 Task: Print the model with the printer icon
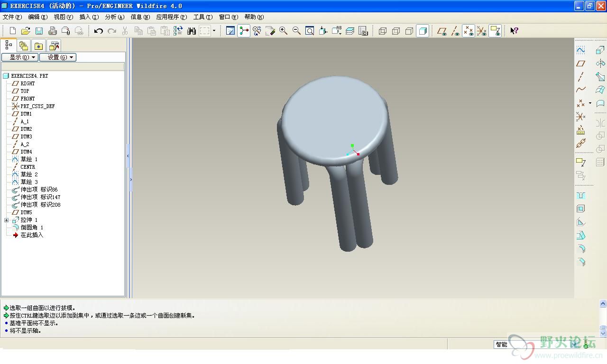pos(53,31)
